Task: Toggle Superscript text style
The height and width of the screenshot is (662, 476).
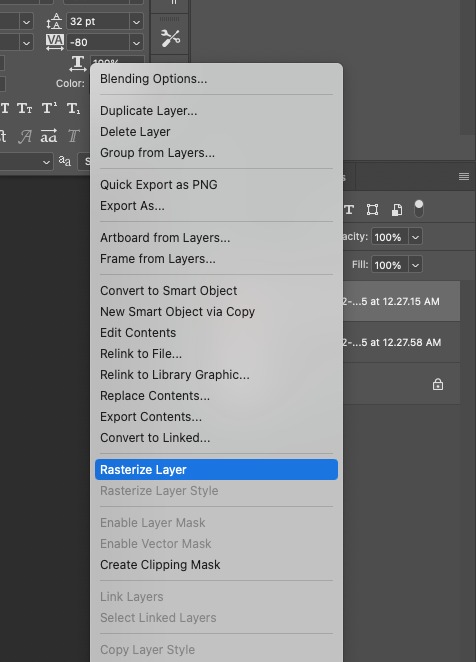Action: pos(49,109)
